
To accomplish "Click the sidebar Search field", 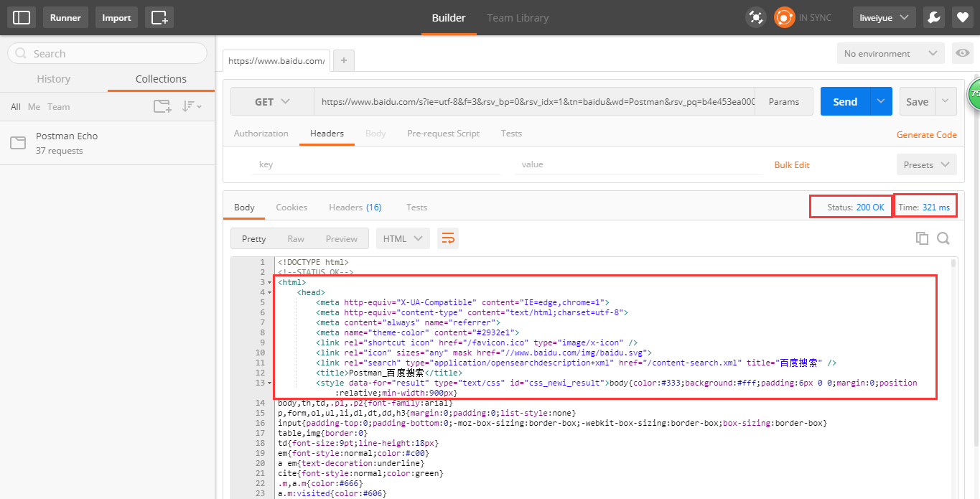I will [x=107, y=53].
